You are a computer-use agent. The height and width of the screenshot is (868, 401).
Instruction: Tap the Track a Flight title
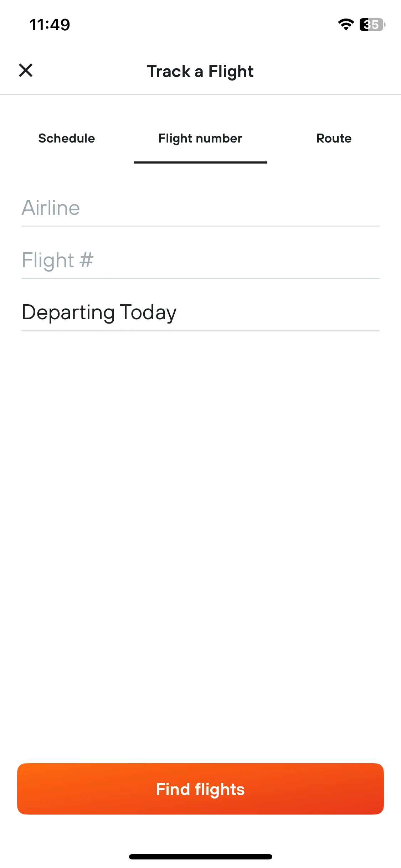(x=200, y=71)
